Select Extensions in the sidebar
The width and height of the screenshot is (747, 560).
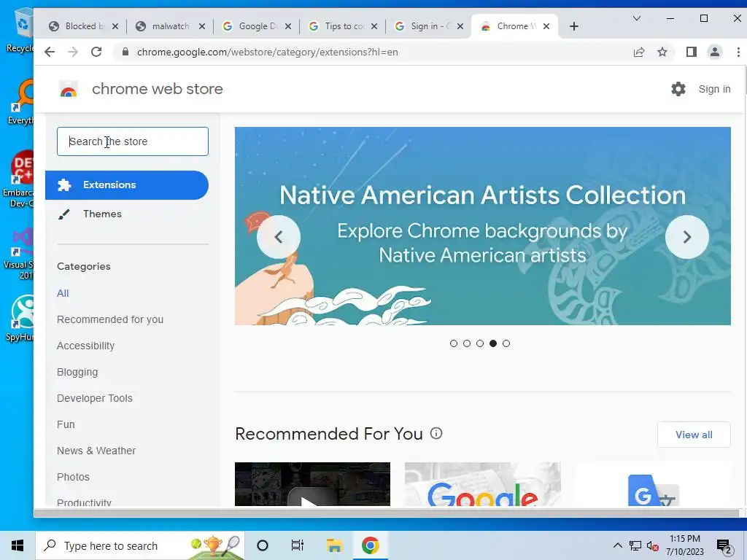point(127,184)
